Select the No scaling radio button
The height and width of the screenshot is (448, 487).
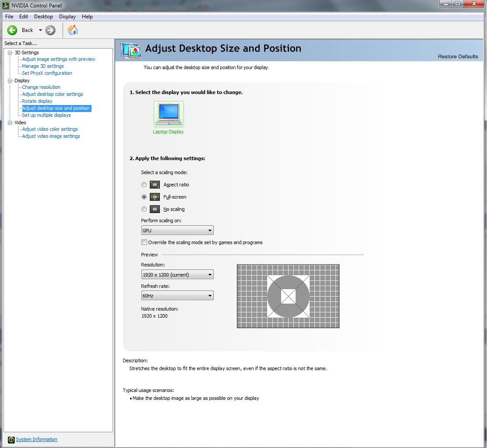tap(144, 209)
